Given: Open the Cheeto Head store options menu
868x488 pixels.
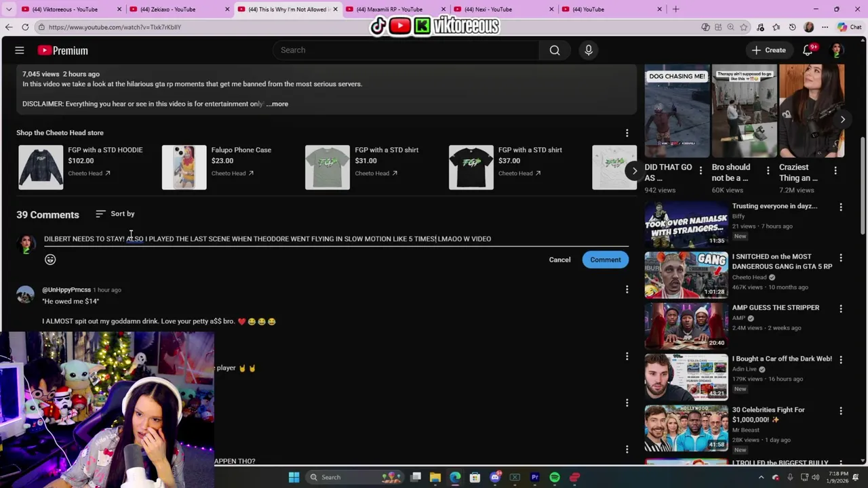Looking at the screenshot, I should [627, 133].
